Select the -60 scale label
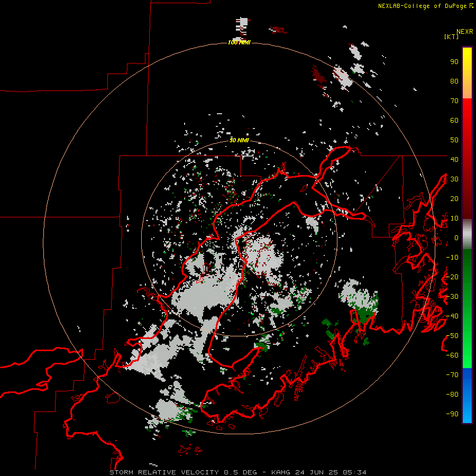 pos(452,355)
